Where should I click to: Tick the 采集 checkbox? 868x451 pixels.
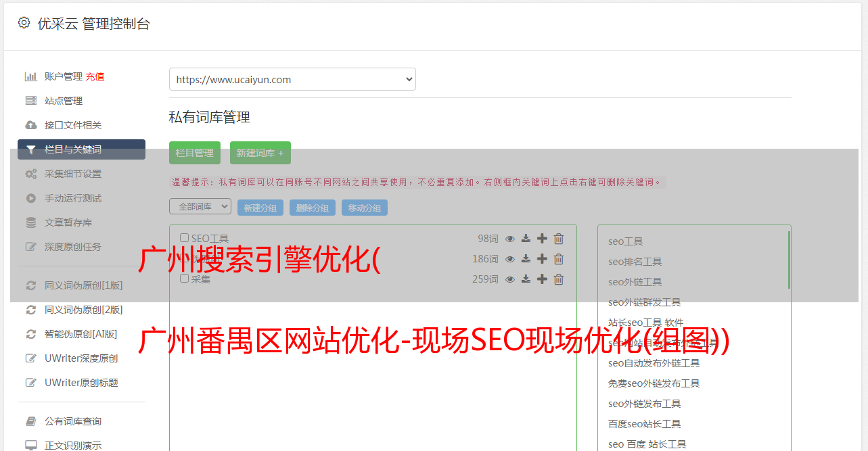coord(184,278)
